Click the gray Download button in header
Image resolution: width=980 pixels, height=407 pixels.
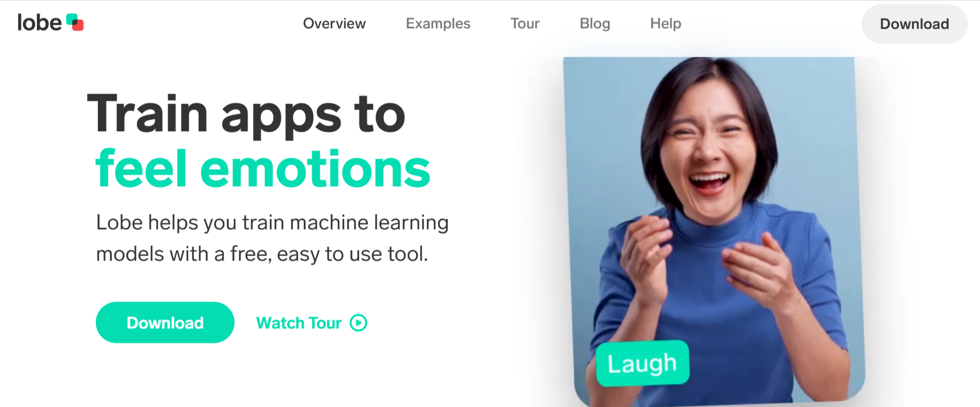(x=914, y=24)
